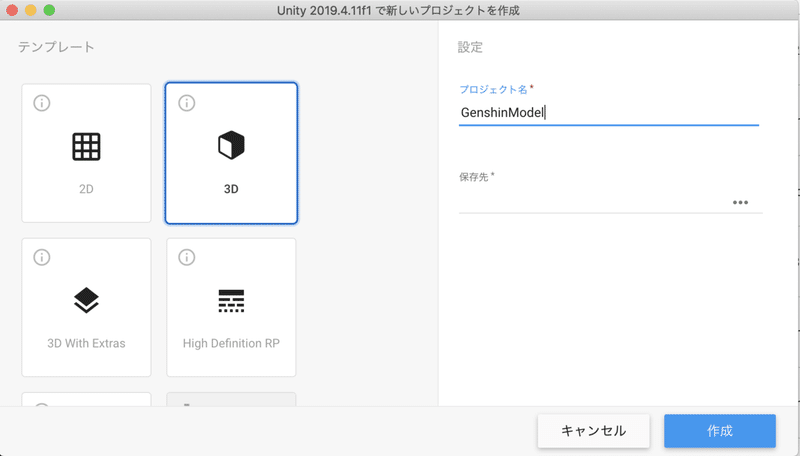Click the 3D cube icon
Screen dimensions: 800x456
(x=231, y=145)
